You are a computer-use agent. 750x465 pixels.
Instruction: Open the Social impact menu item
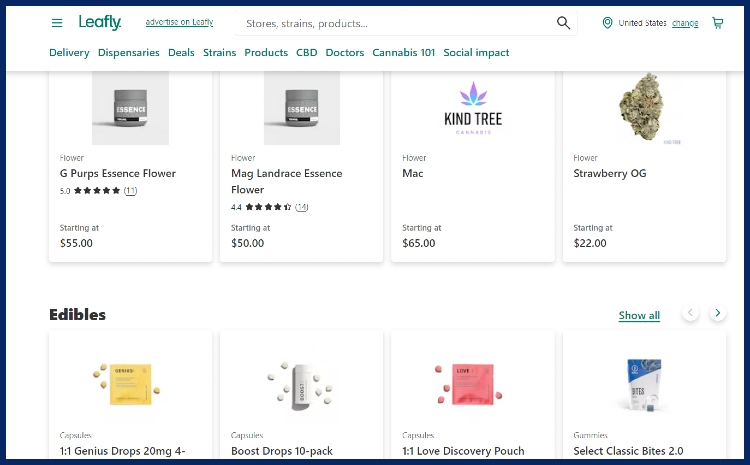[x=476, y=53]
